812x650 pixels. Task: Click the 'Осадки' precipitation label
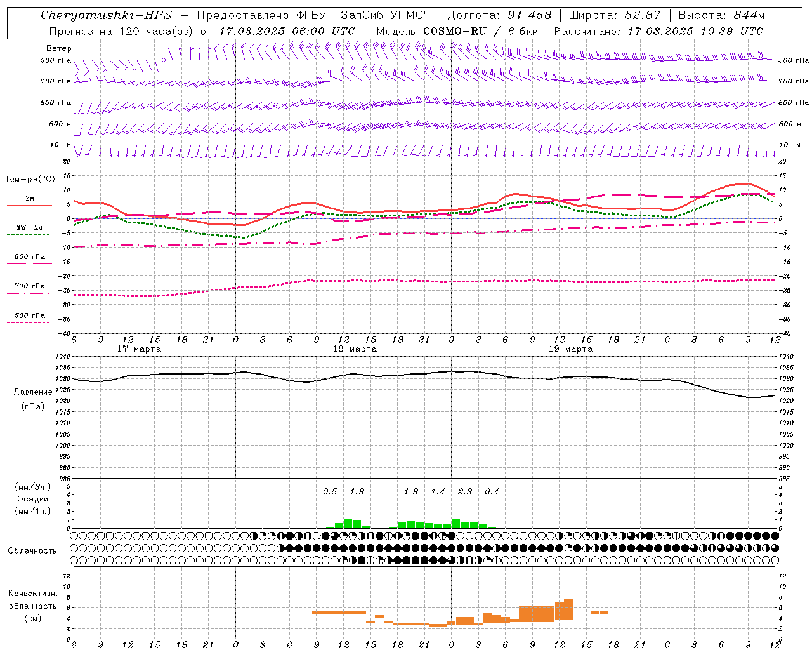tap(33, 499)
